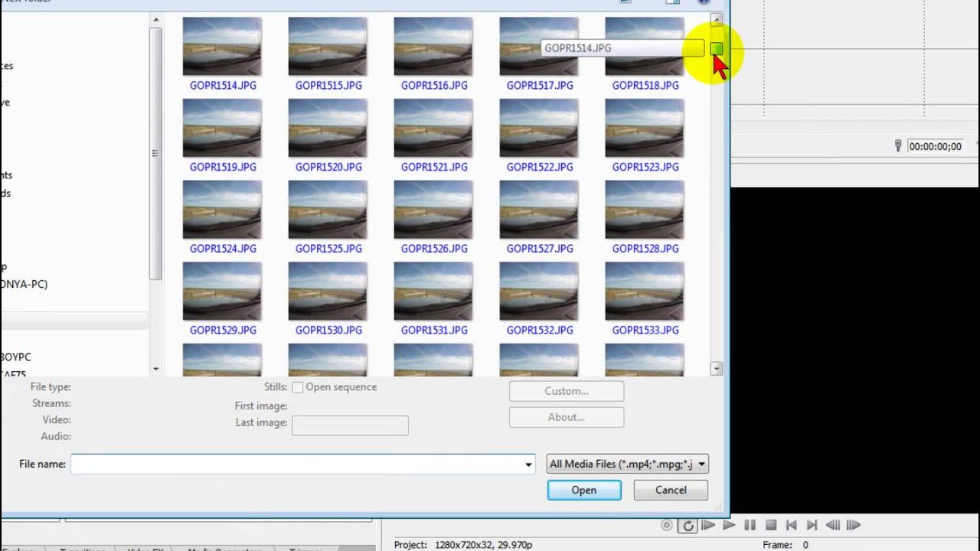
Task: Click the Project 1280x720x32, 29.970p status text
Action: [x=463, y=545]
